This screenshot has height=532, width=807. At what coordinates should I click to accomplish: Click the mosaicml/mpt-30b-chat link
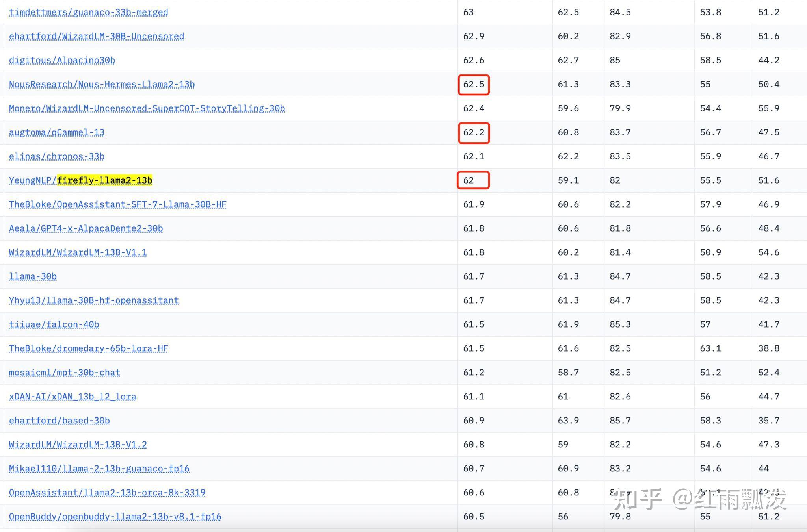coord(65,373)
